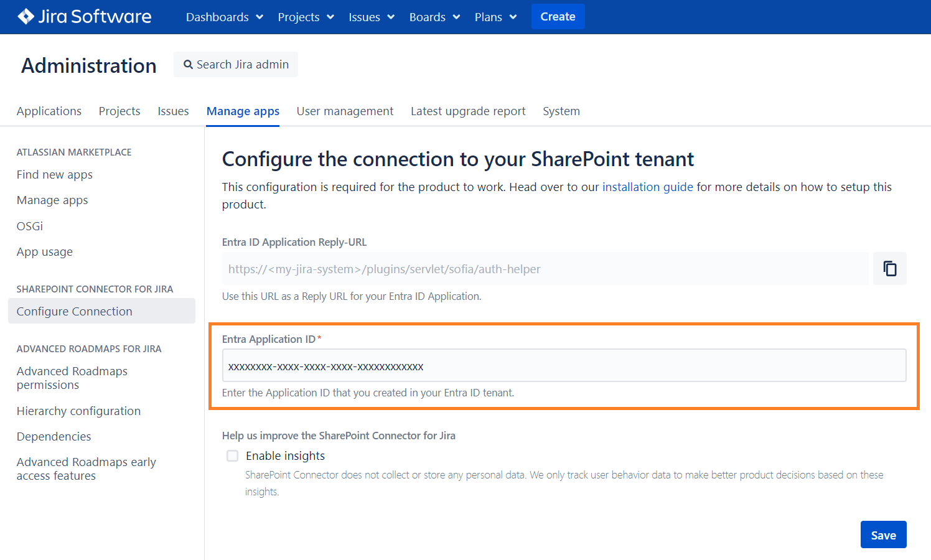Switch to the User management tab

click(x=345, y=111)
